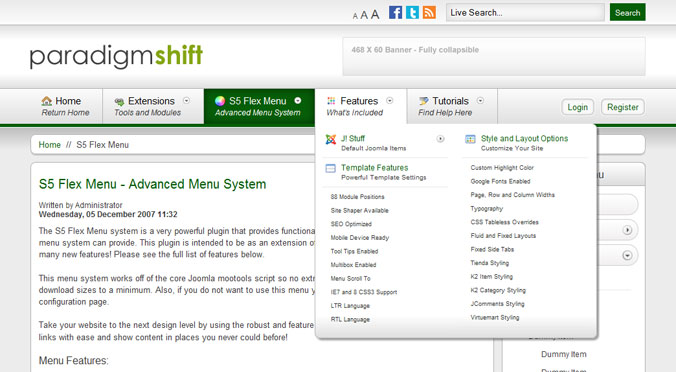
Task: Click the Home breadcrumb link
Action: coord(50,145)
